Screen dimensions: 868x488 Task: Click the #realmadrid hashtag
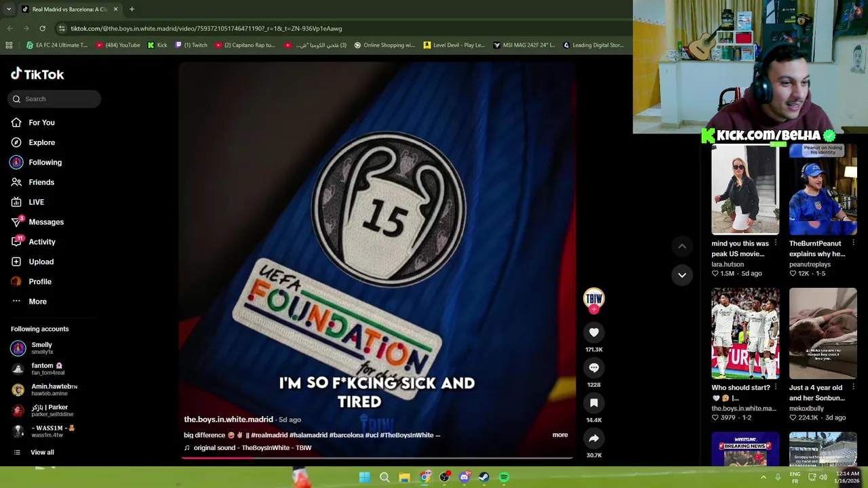(269, 435)
